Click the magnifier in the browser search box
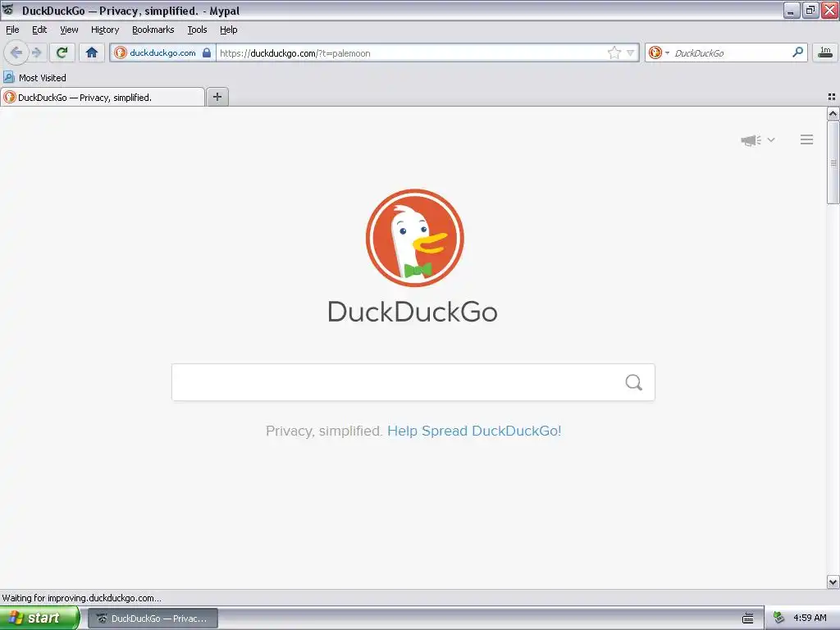The height and width of the screenshot is (630, 840). tap(797, 52)
